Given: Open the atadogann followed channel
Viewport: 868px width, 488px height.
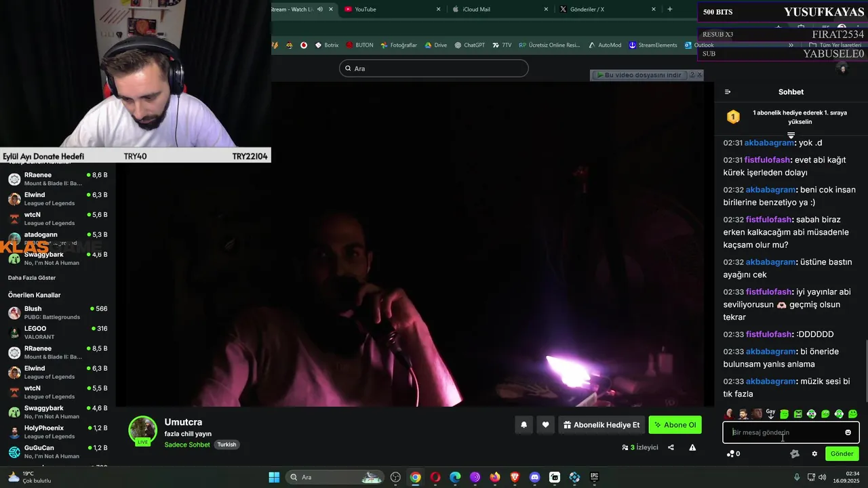Looking at the screenshot, I should 58,239.
